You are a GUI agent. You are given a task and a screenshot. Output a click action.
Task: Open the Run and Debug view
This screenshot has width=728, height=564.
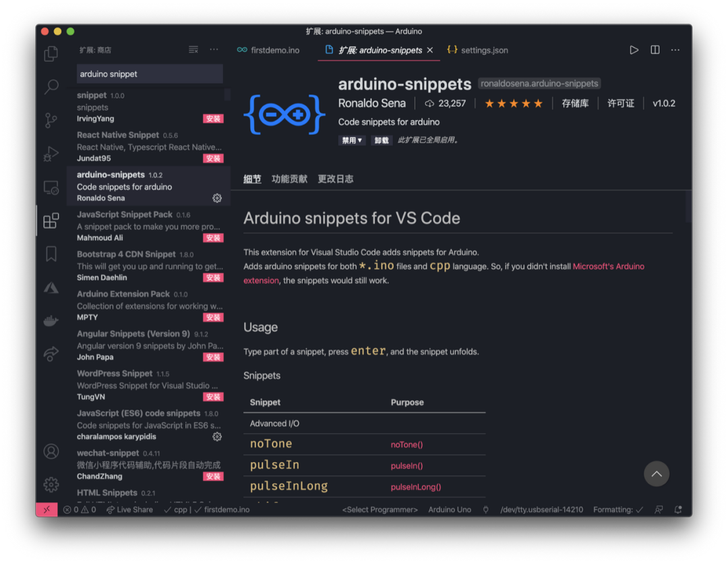pyautogui.click(x=51, y=153)
